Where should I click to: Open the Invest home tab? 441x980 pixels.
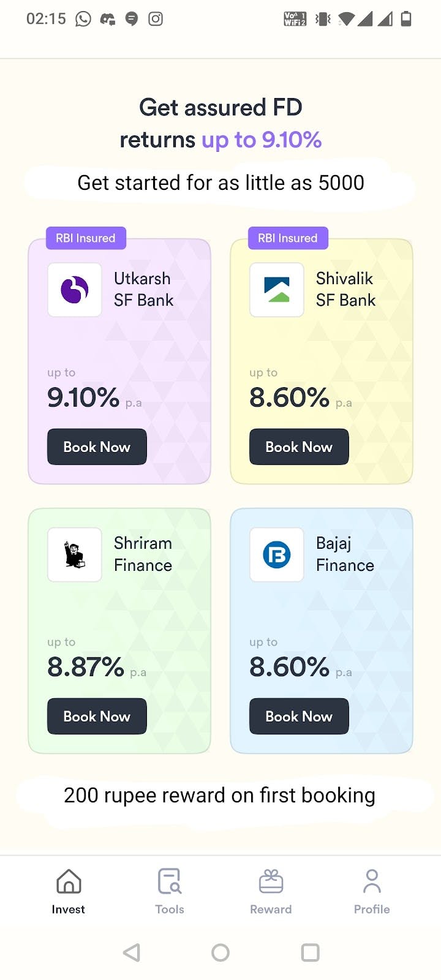click(x=69, y=891)
